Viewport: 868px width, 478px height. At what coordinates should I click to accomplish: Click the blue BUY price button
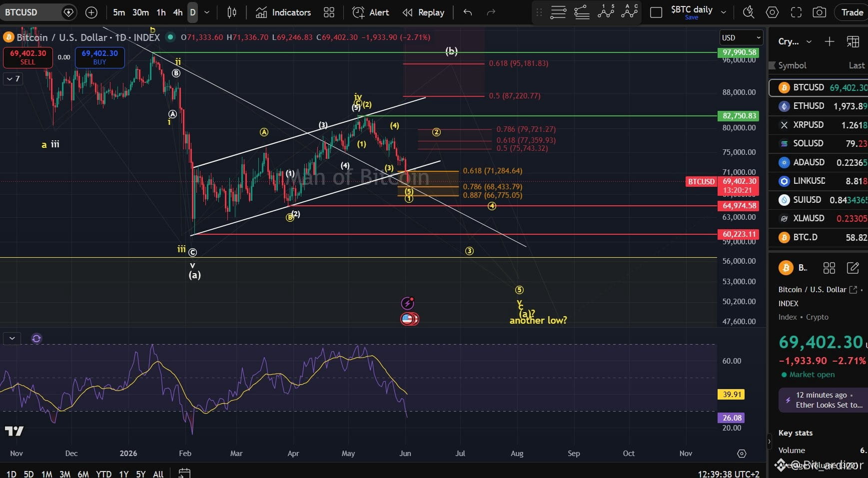click(x=100, y=57)
